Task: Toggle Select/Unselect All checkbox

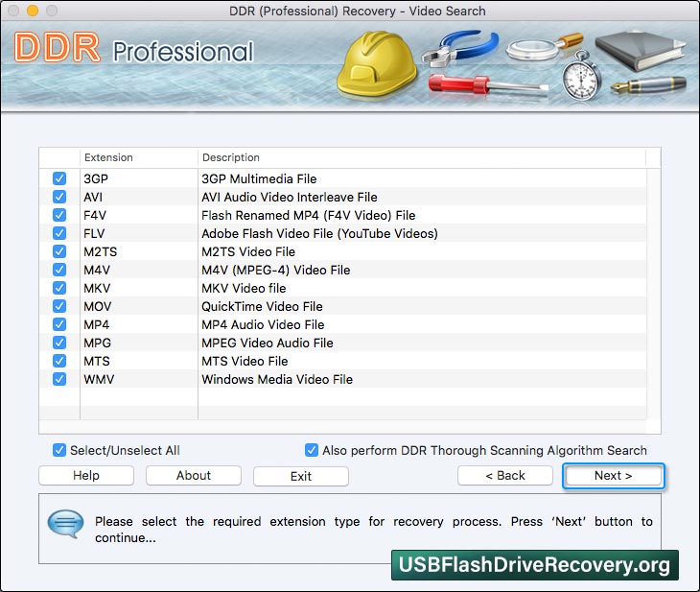Action: click(58, 450)
